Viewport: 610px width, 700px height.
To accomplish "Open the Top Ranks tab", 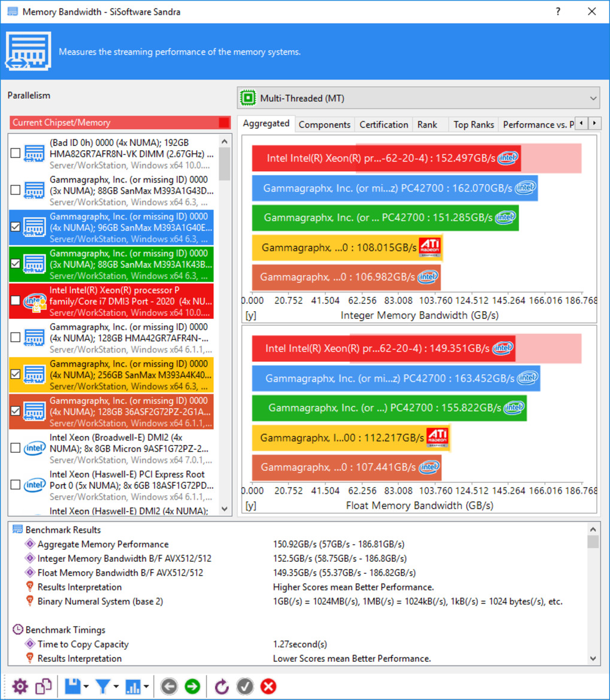I will pos(474,124).
